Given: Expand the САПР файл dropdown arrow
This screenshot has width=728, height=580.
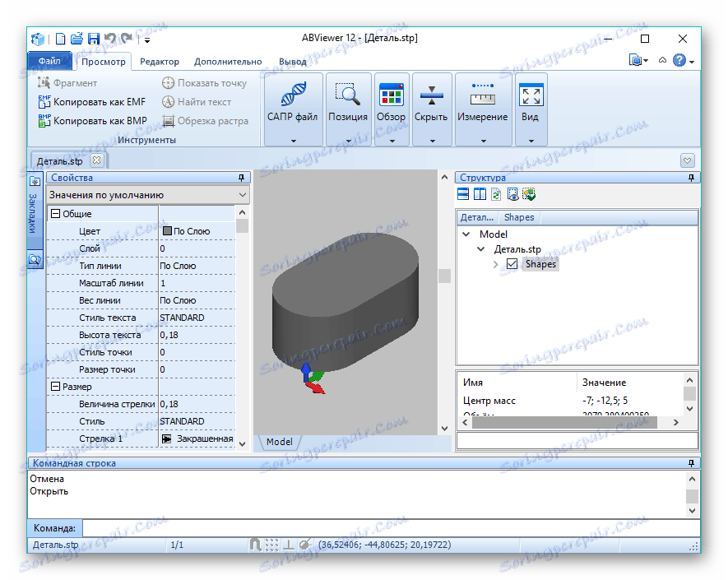Looking at the screenshot, I should tap(294, 140).
